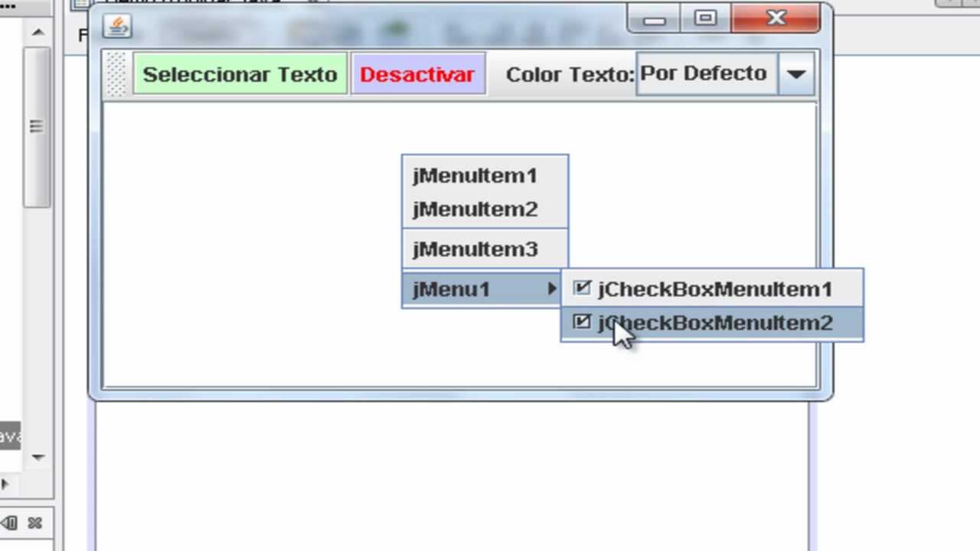Select jMenuItem3 from the popup menu
The width and height of the screenshot is (980, 551).
tap(475, 249)
